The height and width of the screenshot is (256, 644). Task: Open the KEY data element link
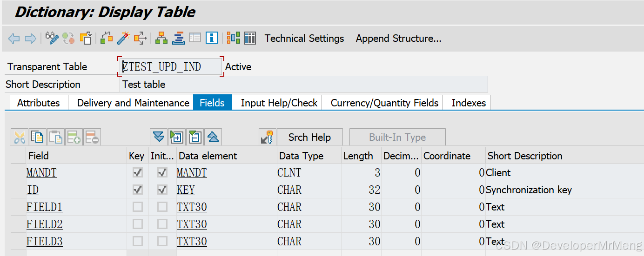[186, 190]
